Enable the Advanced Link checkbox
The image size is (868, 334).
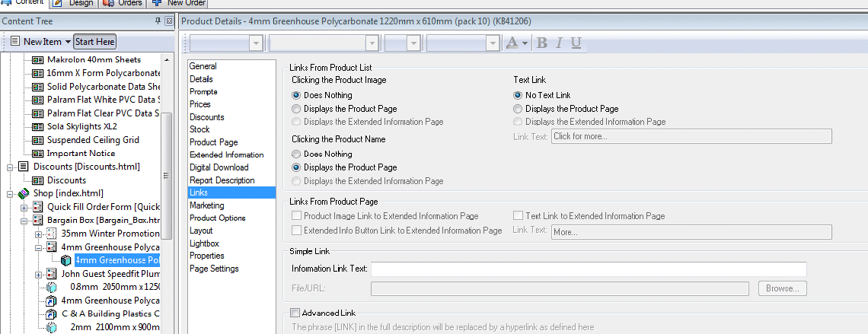click(x=295, y=313)
